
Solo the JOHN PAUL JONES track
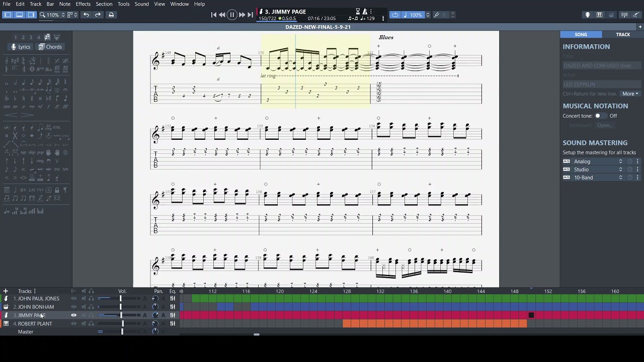pyautogui.click(x=91, y=299)
